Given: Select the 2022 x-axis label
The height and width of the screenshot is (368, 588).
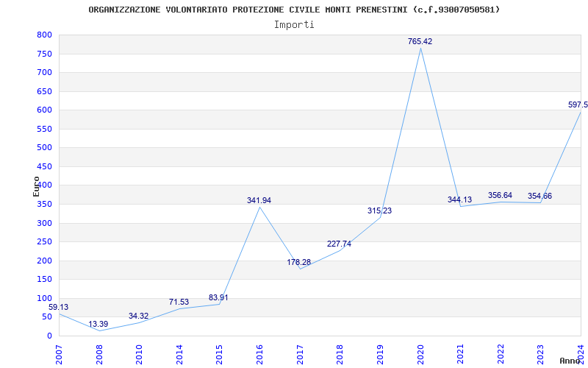Looking at the screenshot, I should click(x=501, y=355).
